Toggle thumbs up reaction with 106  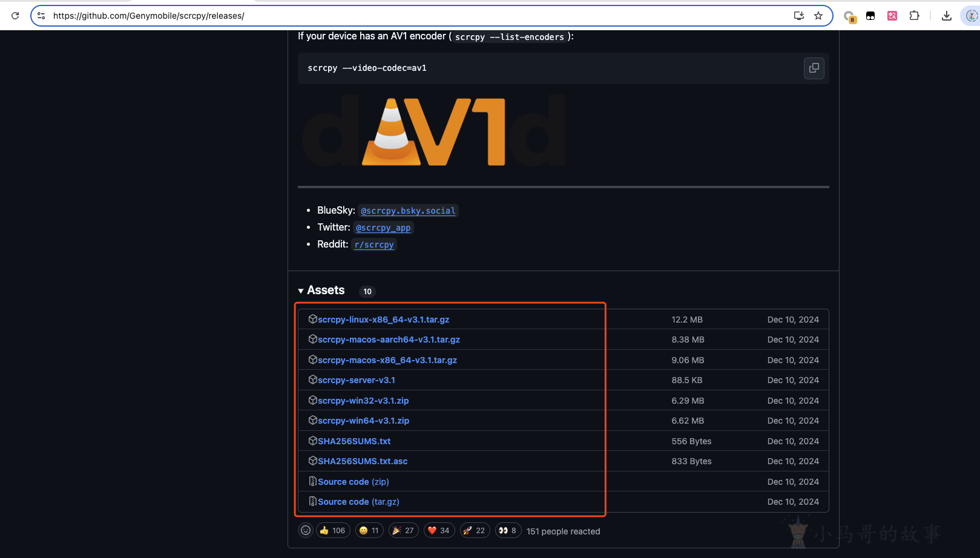click(333, 531)
